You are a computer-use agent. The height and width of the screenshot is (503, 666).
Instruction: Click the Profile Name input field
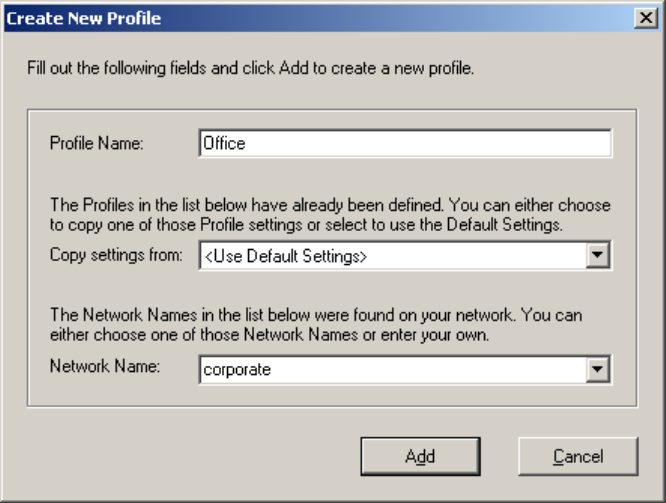[405, 144]
